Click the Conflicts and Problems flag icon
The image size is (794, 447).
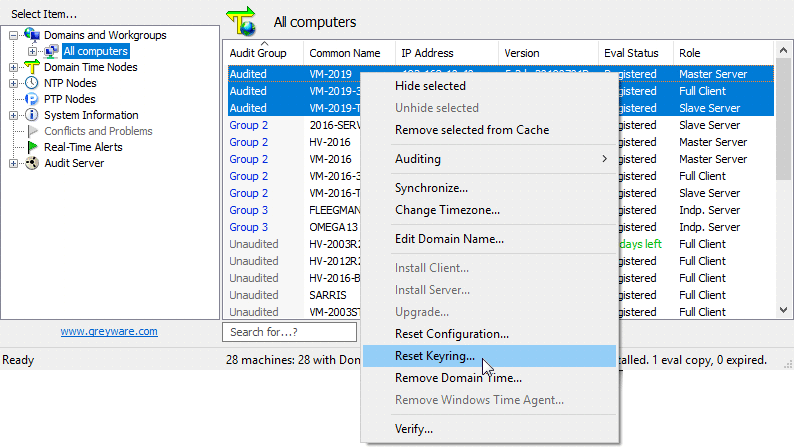(33, 131)
